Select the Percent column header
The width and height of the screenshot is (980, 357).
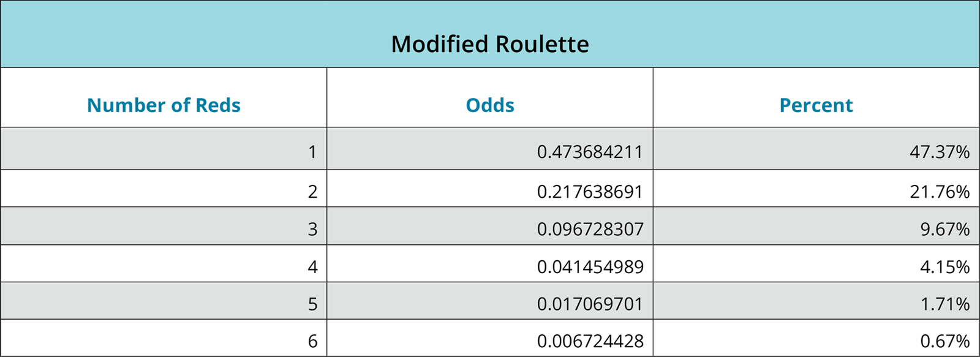point(816,105)
